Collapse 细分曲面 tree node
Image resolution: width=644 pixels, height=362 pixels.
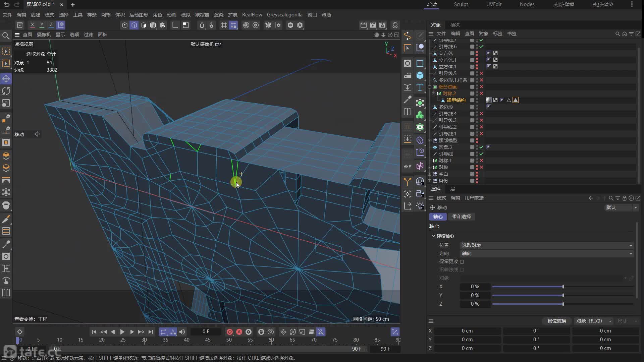(430, 87)
